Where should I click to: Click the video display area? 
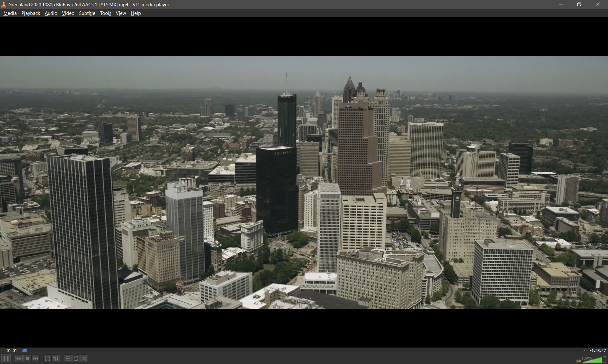click(x=304, y=182)
